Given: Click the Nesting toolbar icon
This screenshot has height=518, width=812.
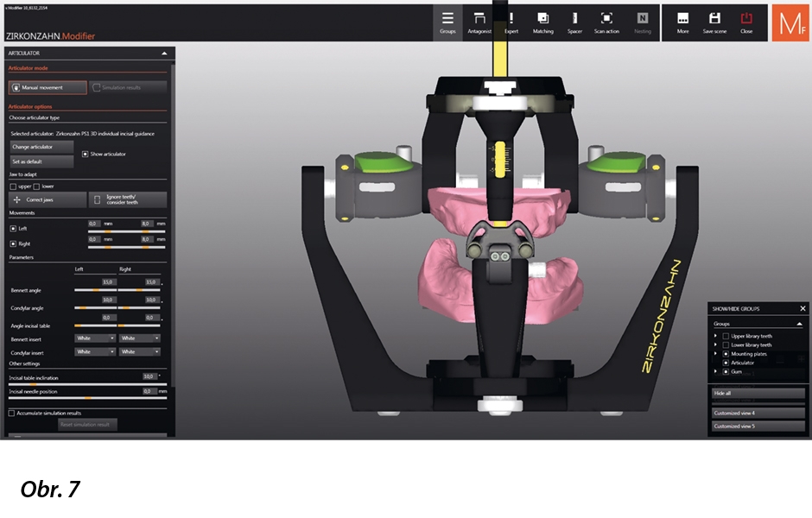Looking at the screenshot, I should (642, 22).
